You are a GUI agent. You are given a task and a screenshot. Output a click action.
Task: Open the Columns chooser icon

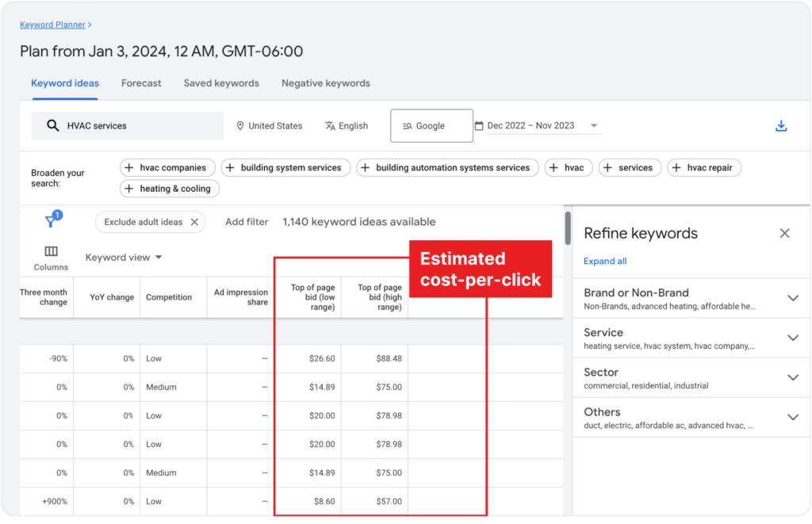click(x=51, y=251)
